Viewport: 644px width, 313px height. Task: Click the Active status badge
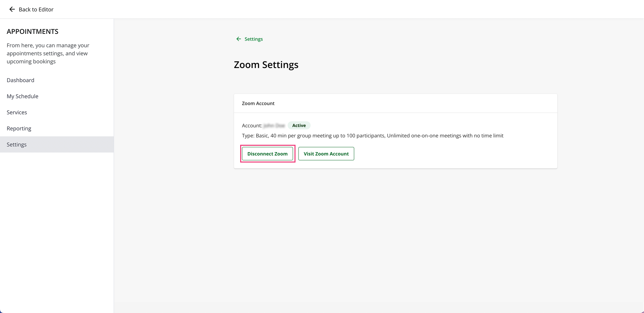coord(299,125)
